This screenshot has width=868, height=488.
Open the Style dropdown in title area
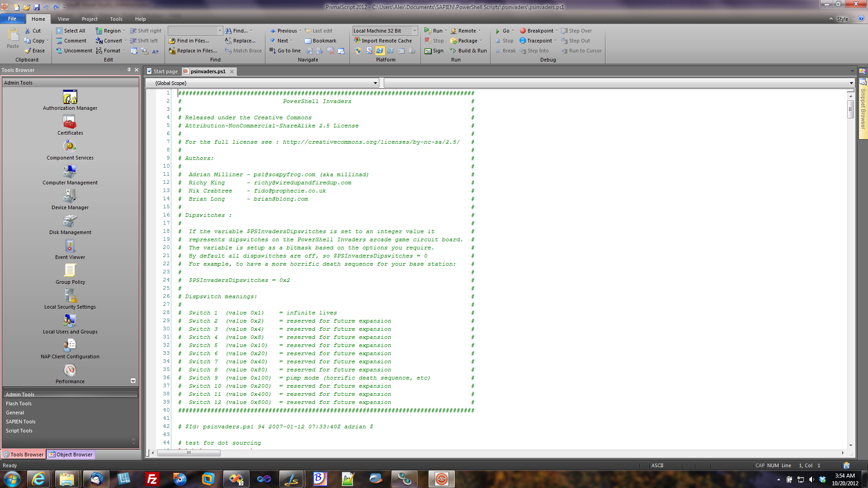click(x=846, y=19)
